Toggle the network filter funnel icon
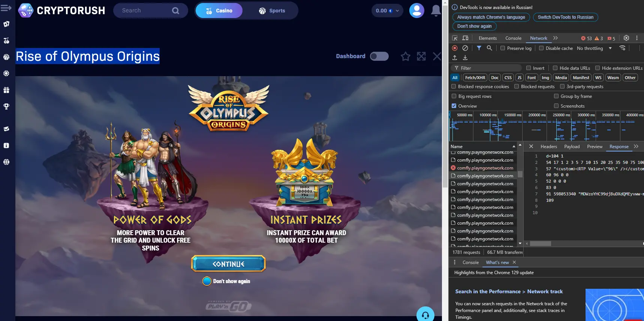Viewport: 644px width, 321px height. (x=479, y=48)
